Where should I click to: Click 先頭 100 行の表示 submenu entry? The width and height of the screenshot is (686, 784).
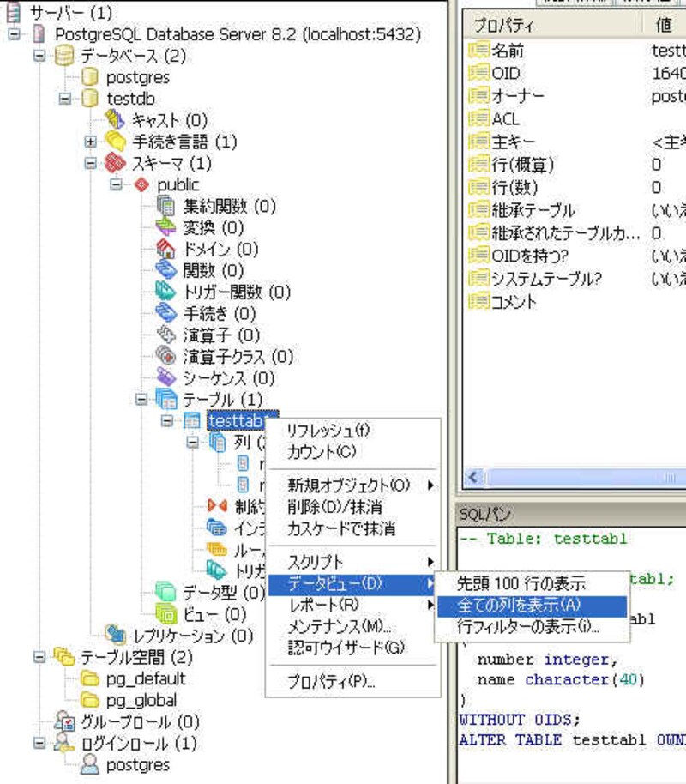tap(521, 584)
